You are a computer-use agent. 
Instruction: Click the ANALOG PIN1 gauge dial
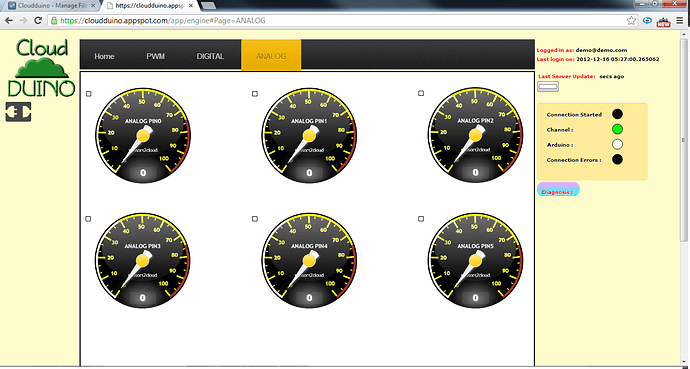(309, 135)
